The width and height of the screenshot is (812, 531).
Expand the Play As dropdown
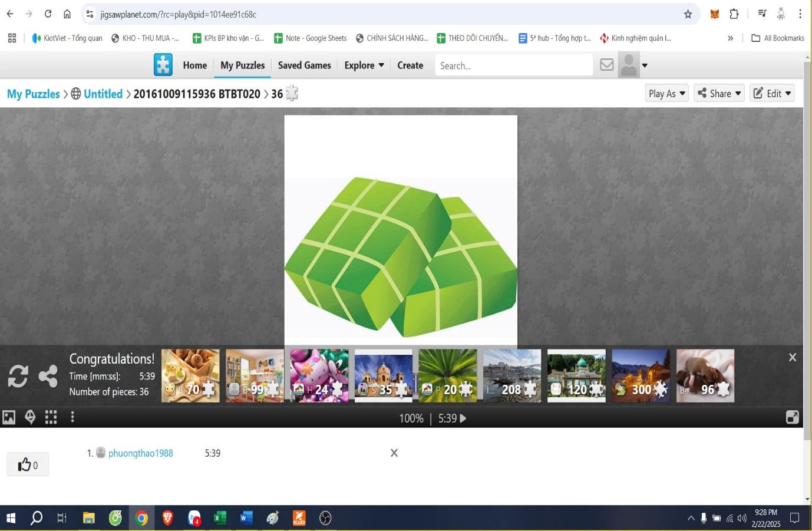pyautogui.click(x=666, y=93)
